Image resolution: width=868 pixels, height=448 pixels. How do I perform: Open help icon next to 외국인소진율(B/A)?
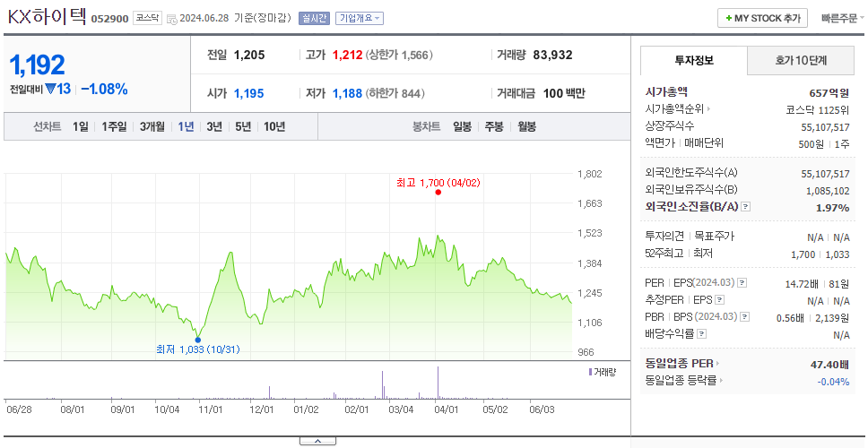point(746,207)
